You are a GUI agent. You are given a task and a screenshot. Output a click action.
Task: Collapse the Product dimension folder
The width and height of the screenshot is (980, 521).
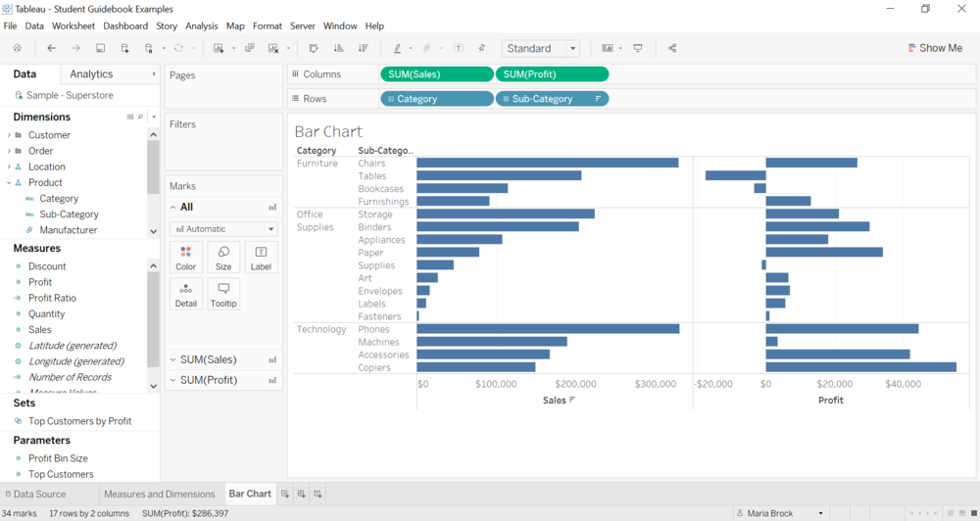click(9, 182)
